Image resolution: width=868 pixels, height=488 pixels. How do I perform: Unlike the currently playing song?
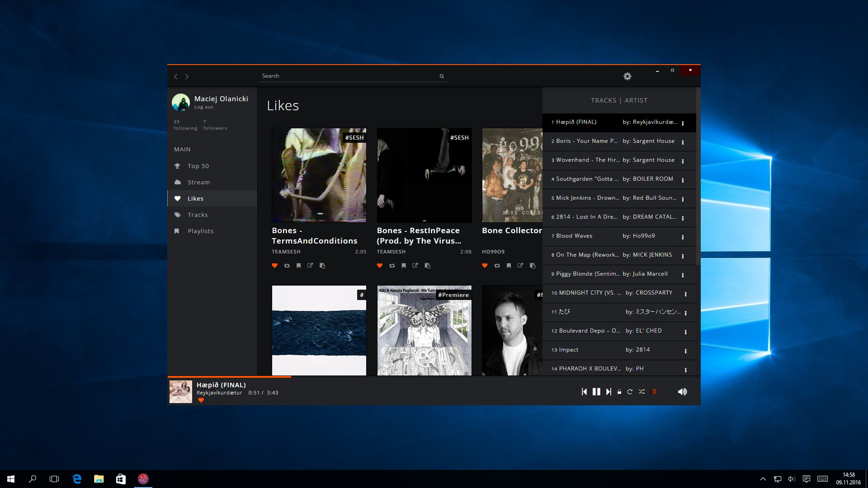(x=201, y=400)
